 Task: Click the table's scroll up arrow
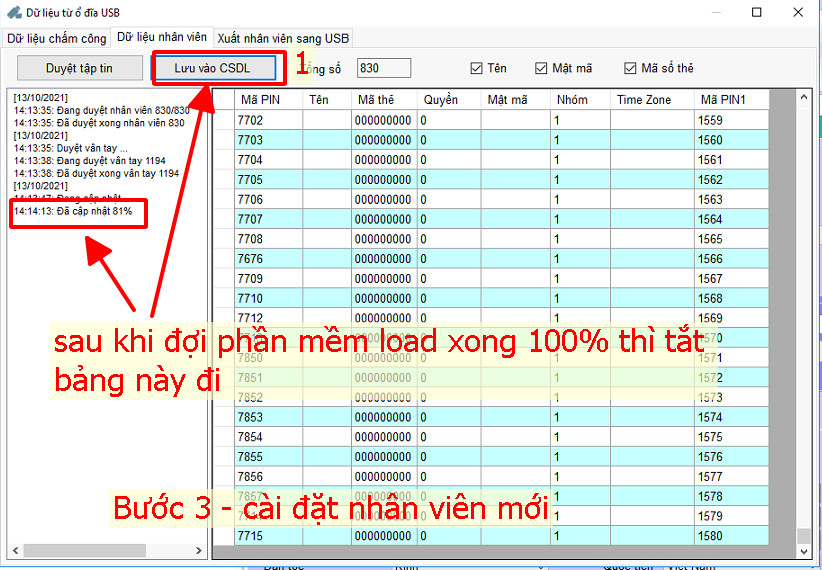804,97
